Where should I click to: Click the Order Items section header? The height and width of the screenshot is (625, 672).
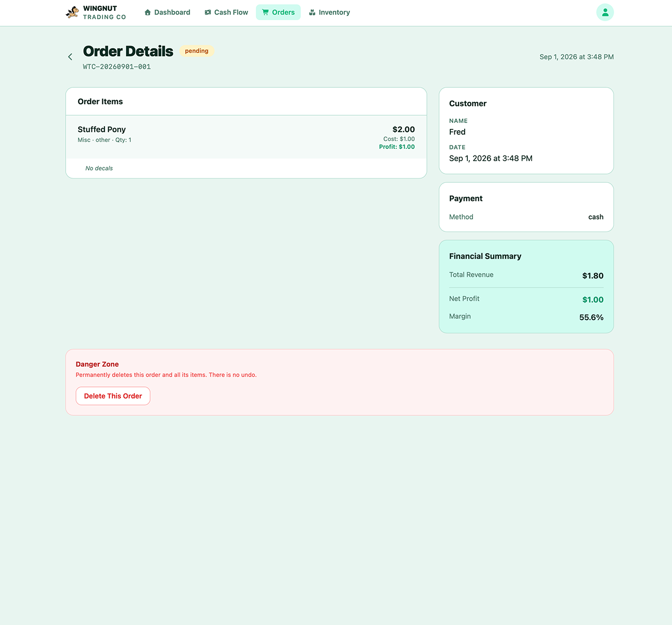pos(100,101)
